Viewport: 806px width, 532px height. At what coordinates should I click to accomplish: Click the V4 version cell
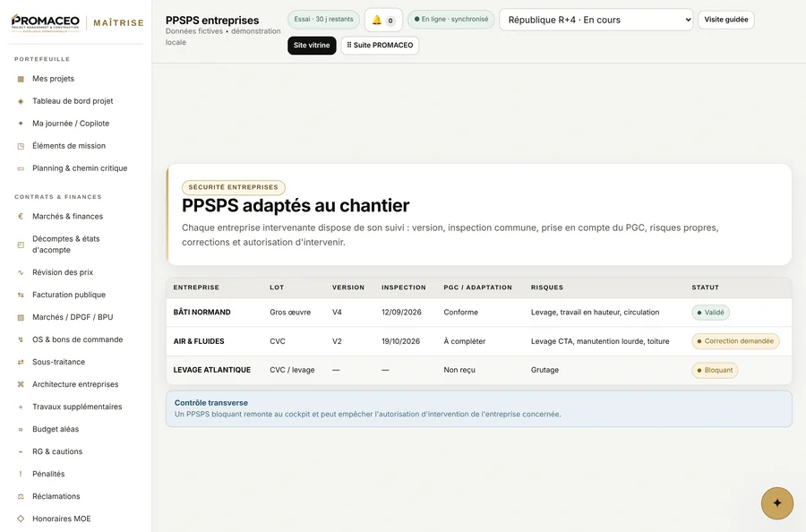click(337, 313)
